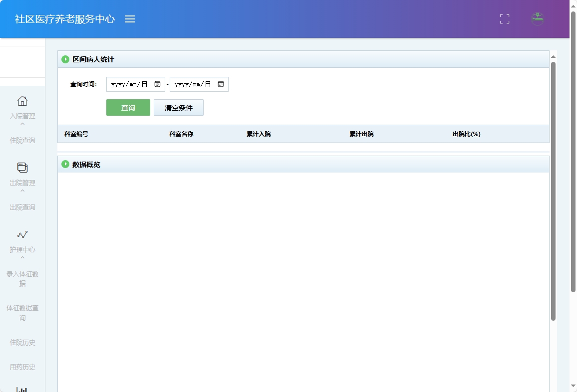
Task: Collapse the 入院管理 section chevron
Action: [22, 124]
